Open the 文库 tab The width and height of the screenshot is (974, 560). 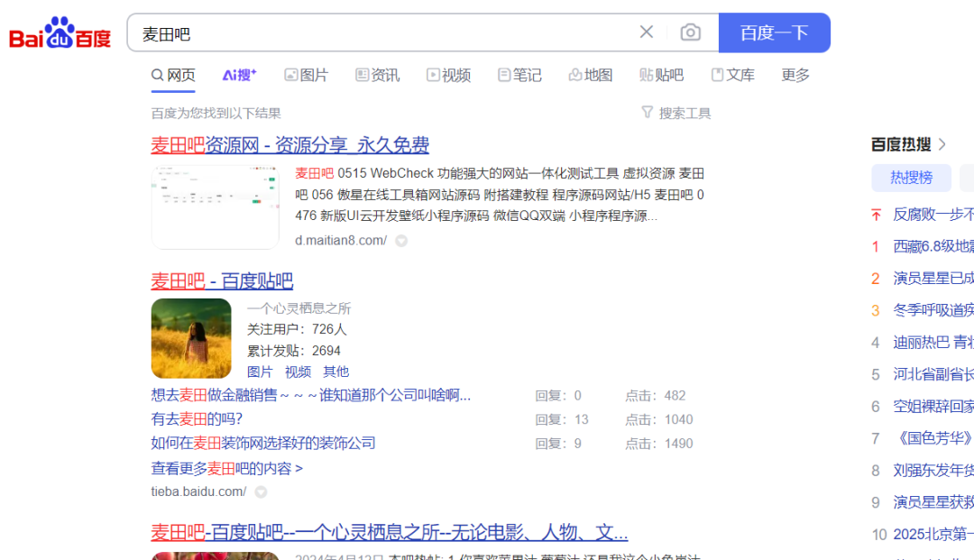(732, 75)
